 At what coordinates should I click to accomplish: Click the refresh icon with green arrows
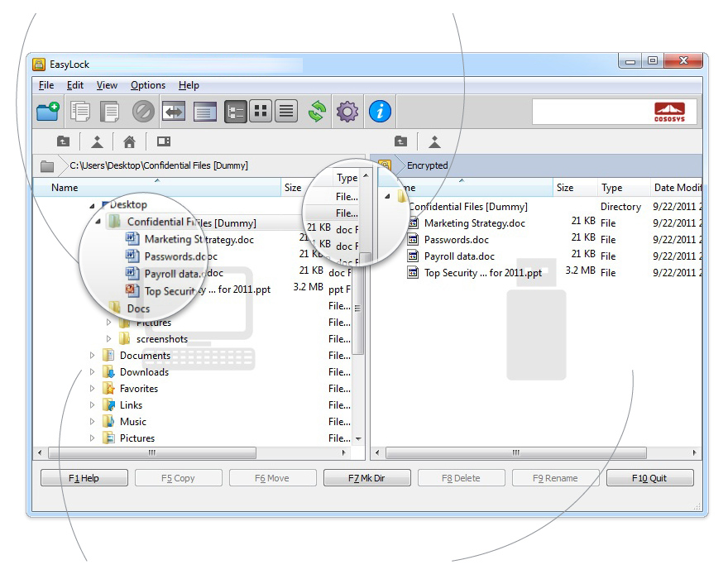[x=317, y=111]
